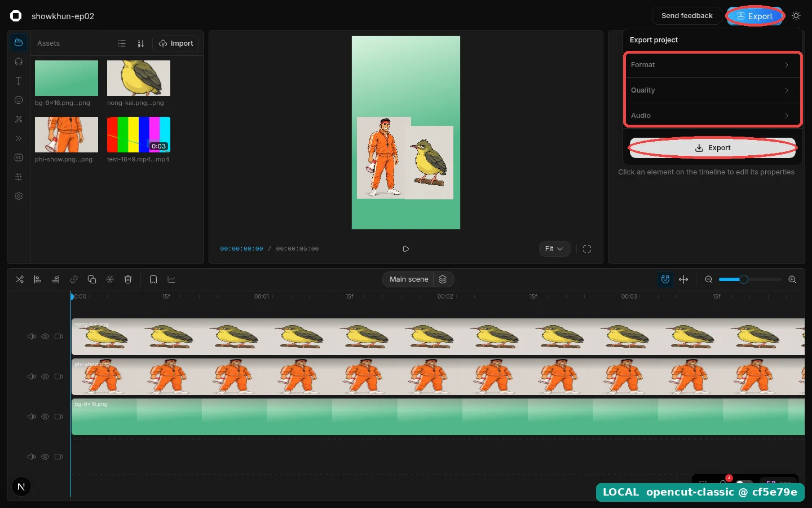Hide the nong-kai.png track with eye icon
Viewport: 812px width, 508px height.
[45, 336]
